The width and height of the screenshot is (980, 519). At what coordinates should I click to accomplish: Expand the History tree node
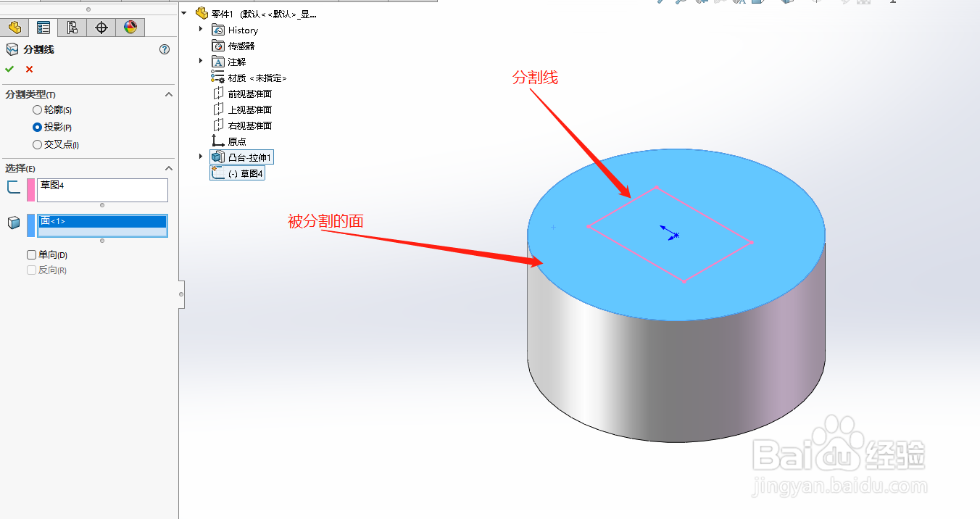[201, 30]
